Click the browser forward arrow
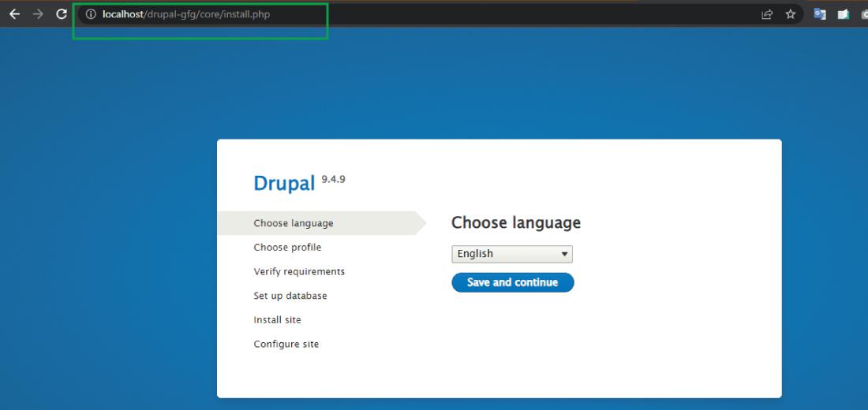868x410 pixels. [38, 14]
